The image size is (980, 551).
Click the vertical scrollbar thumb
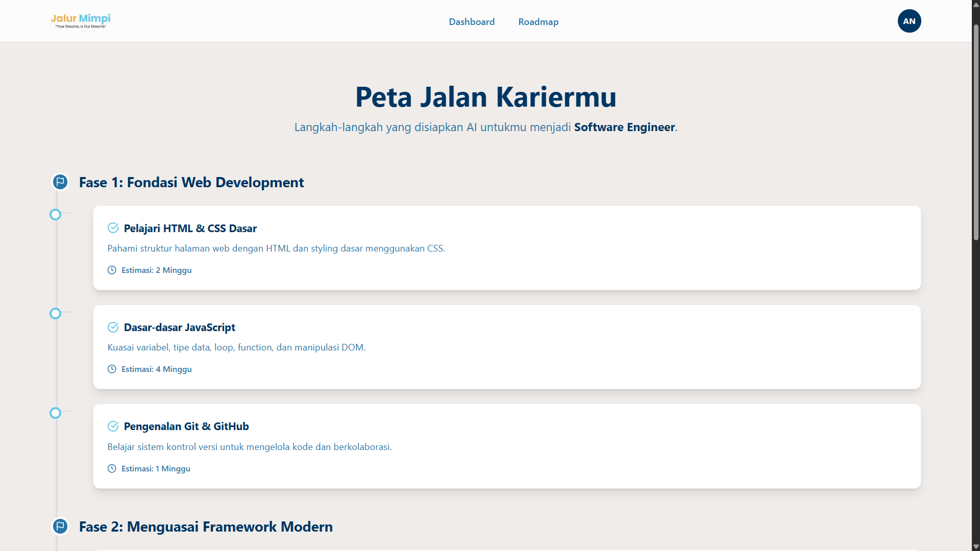click(976, 133)
